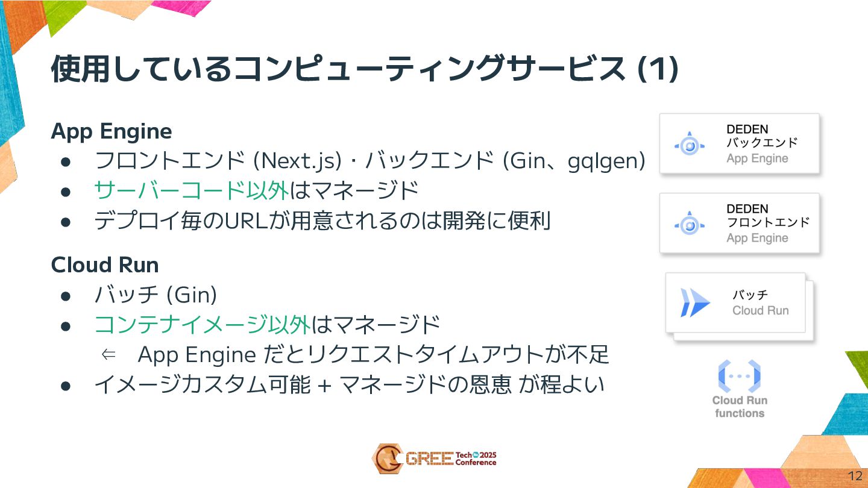Click the Cloud Run section heading
The image size is (868, 488).
pos(105,265)
